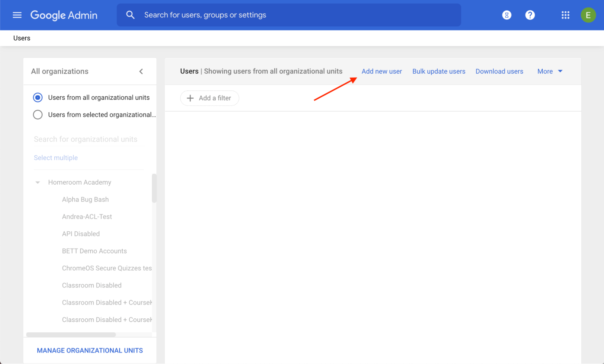Select Users from all organizational units radio button

[38, 98]
